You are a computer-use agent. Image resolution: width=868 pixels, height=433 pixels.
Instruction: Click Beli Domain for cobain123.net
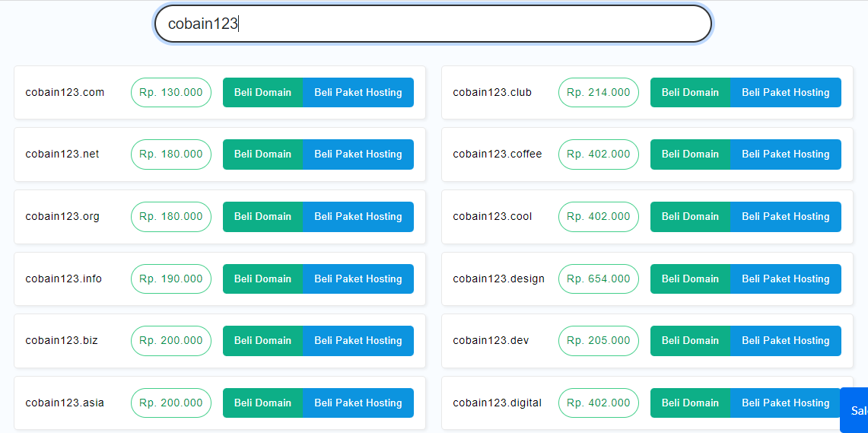263,154
